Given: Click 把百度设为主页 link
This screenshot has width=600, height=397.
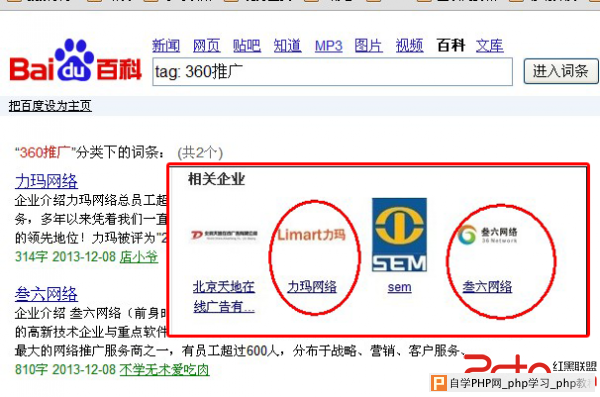Looking at the screenshot, I should [50, 106].
